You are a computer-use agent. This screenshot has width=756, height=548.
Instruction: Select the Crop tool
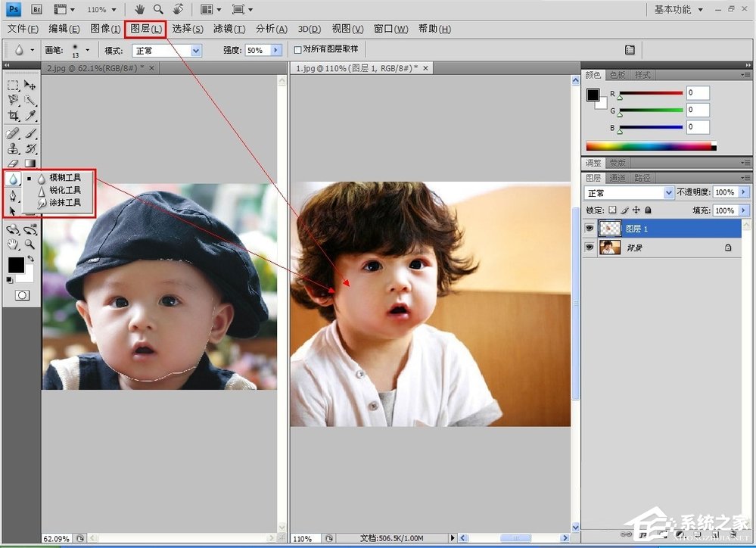13,115
